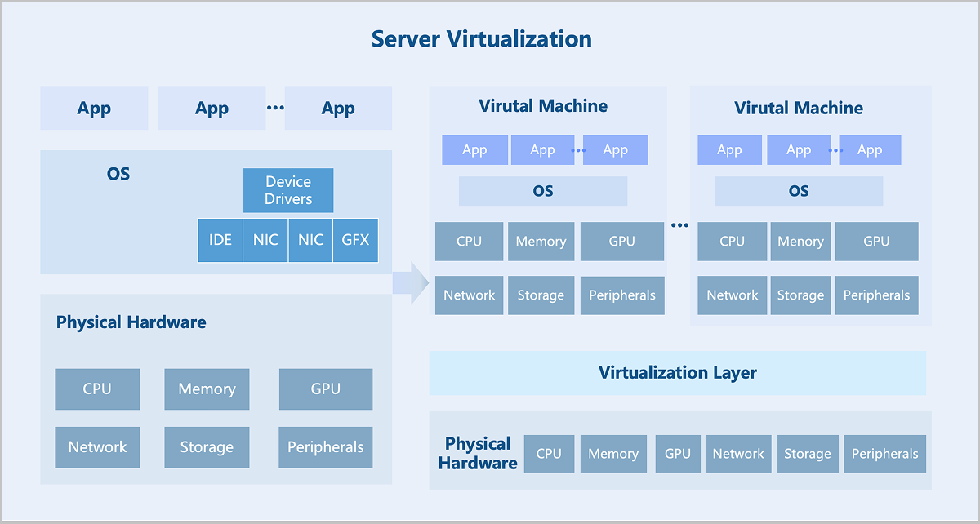The image size is (980, 524).
Task: Click the large Peripherals box in the left panel
Action: pos(325,447)
